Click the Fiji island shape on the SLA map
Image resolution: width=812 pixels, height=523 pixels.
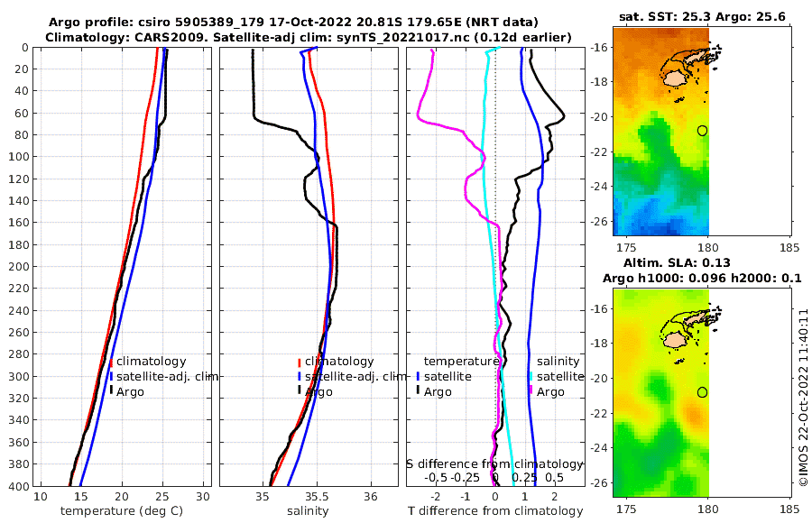tap(675, 340)
